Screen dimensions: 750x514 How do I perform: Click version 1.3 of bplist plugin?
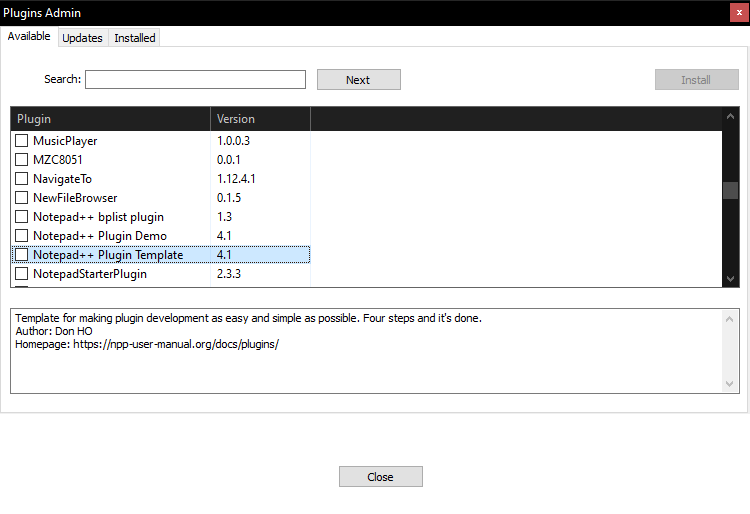coord(224,217)
